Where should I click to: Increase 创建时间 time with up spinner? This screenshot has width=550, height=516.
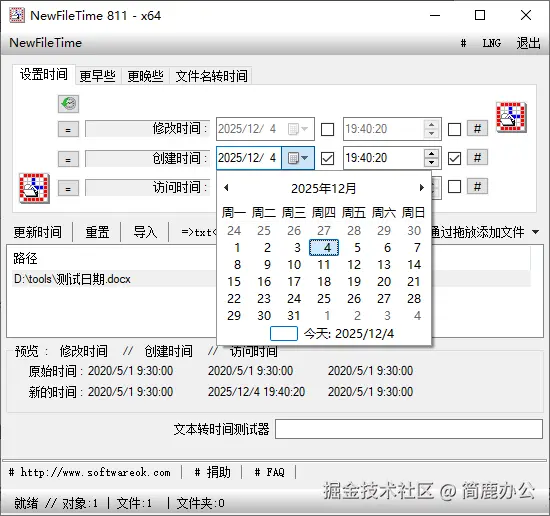point(431,154)
